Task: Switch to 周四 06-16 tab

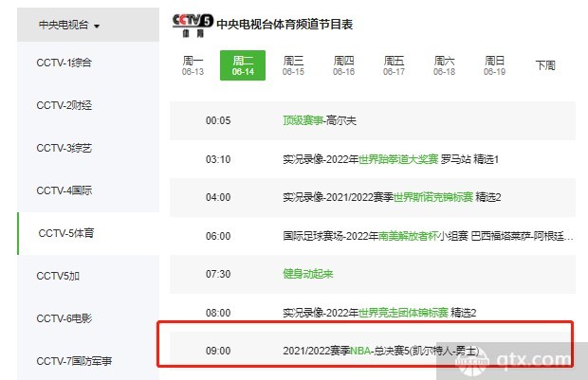Action: click(x=343, y=65)
